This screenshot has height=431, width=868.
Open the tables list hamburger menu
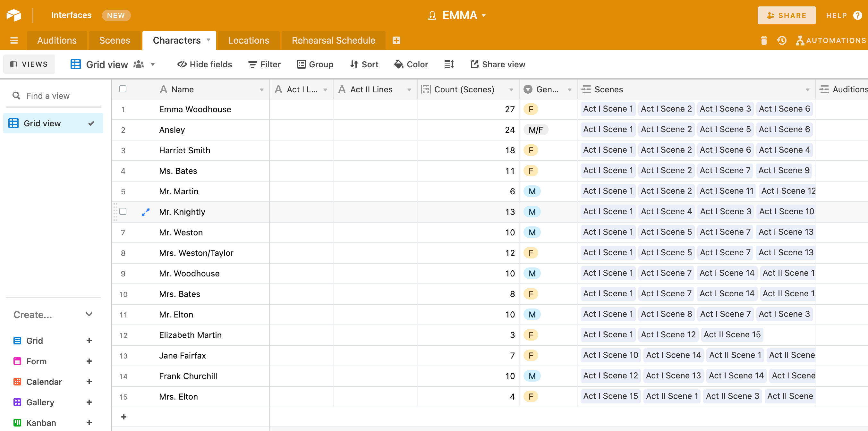(14, 40)
